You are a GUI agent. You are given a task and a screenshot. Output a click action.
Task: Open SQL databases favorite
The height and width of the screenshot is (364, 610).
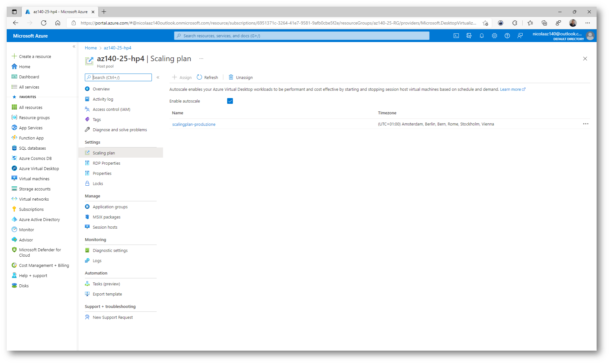pos(32,148)
